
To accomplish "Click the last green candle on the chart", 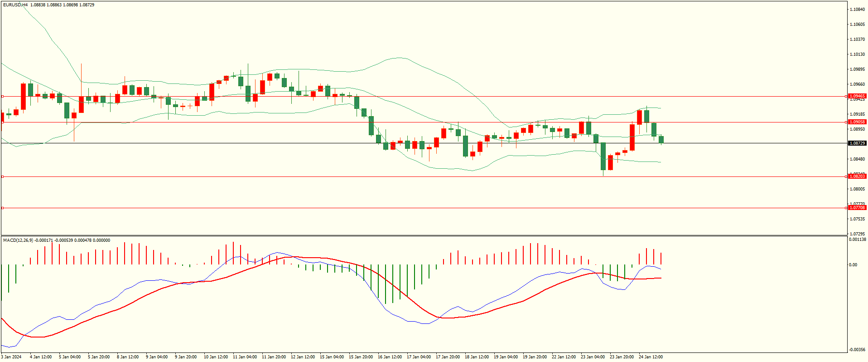I will 661,139.
